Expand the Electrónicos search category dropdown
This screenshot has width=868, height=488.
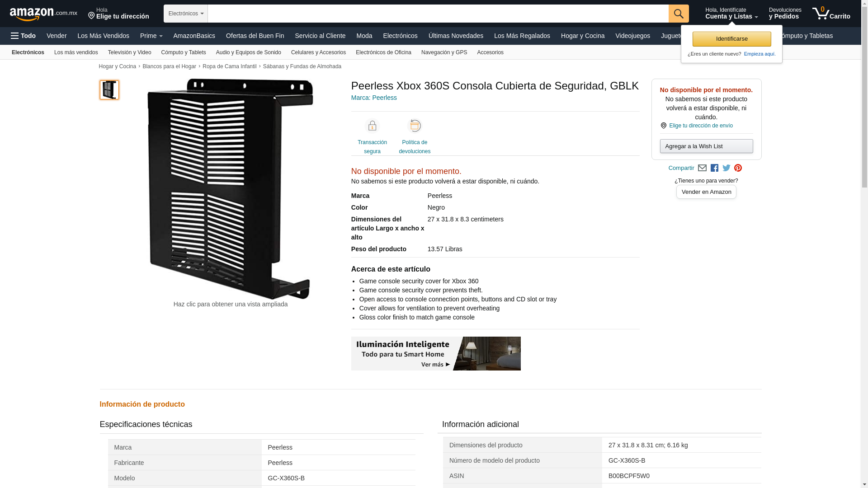(186, 14)
